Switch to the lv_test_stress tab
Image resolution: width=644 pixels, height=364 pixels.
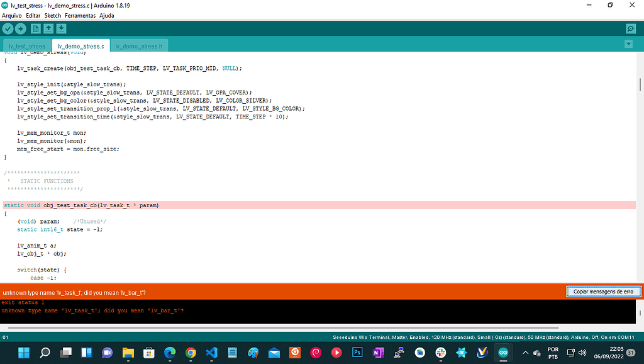(26, 45)
